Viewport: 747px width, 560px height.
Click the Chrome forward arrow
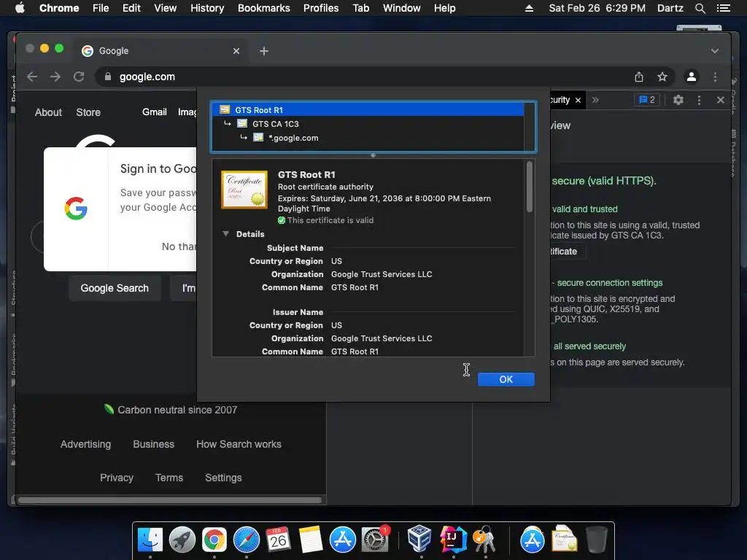[55, 77]
